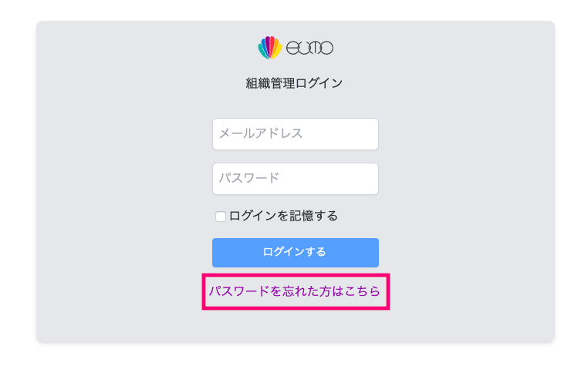Follow the forgot password link in purple
This screenshot has width=588, height=373.
[295, 291]
